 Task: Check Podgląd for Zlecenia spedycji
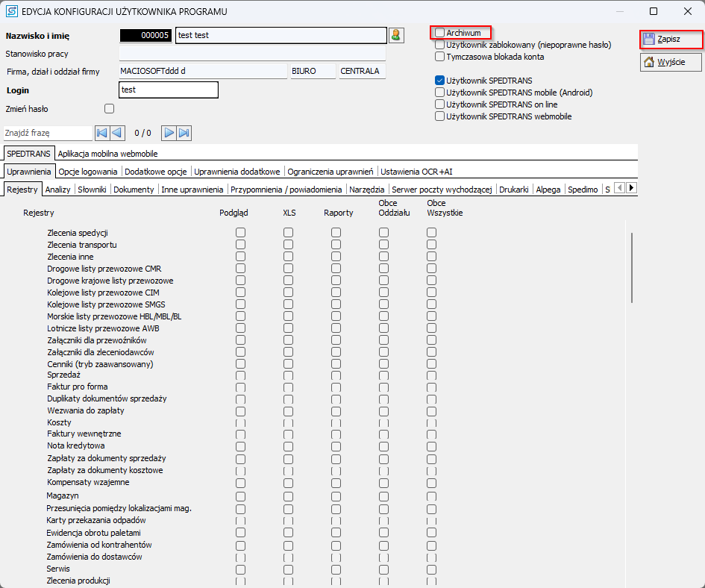tap(240, 233)
